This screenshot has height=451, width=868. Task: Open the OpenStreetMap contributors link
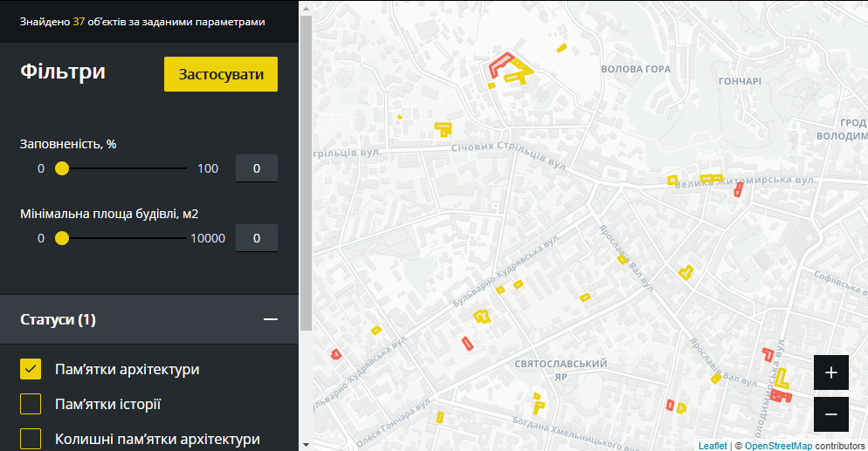(777, 446)
